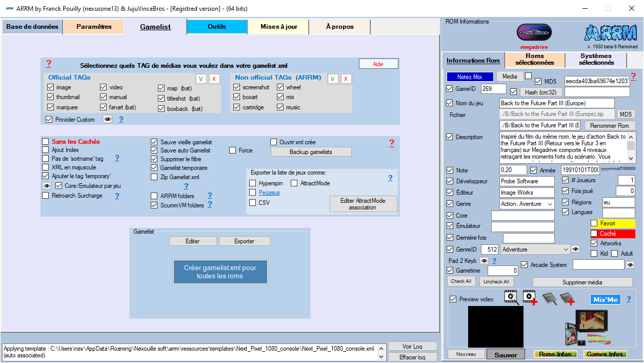The width and height of the screenshot is (644, 363).
Task: Uncheck the Preview video checkbox
Action: 453,299
